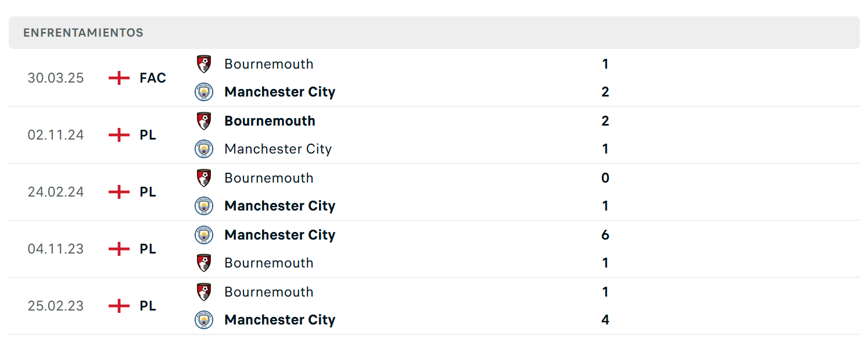Image resolution: width=868 pixels, height=346 pixels.
Task: Click England flag in 24.02.24 row
Action: click(x=119, y=192)
